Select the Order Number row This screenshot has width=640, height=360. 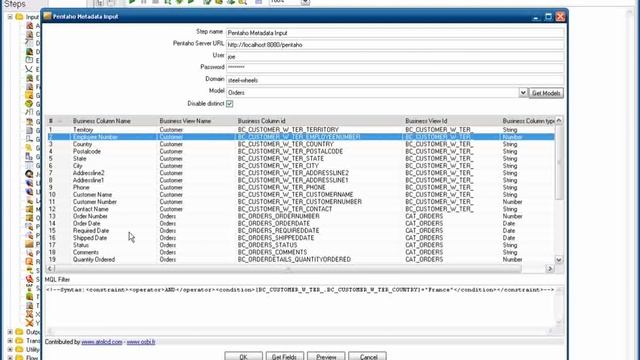coord(301,216)
